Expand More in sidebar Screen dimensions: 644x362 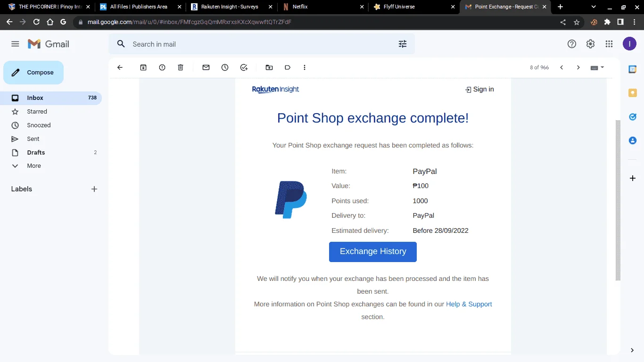tap(34, 166)
